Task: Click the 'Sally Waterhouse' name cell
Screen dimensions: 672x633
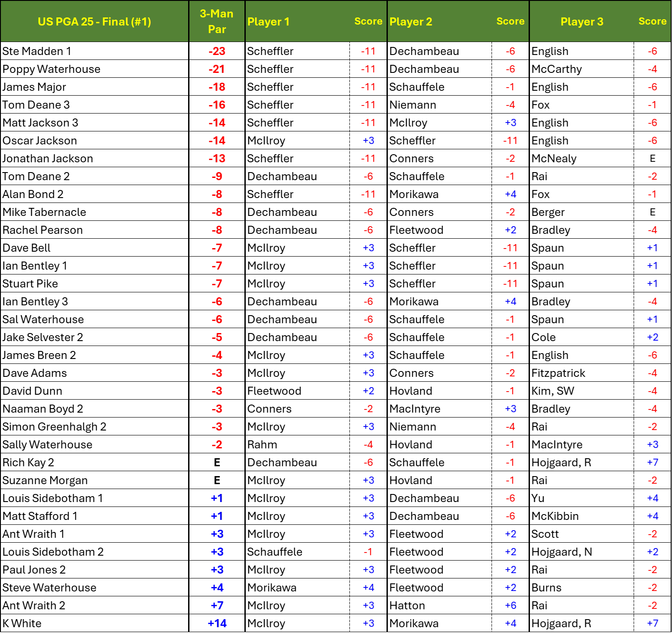Action: (x=94, y=444)
